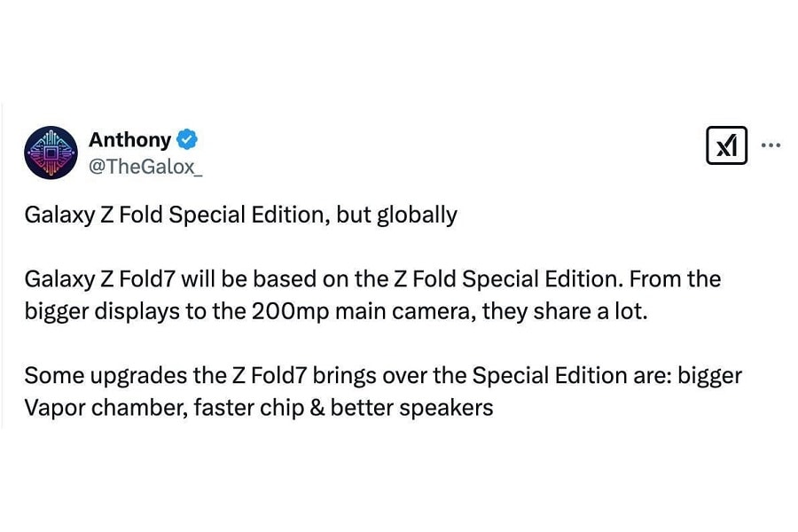Open Anthony's circuit-chip profile avatar
798x532 pixels.
pos(51,153)
